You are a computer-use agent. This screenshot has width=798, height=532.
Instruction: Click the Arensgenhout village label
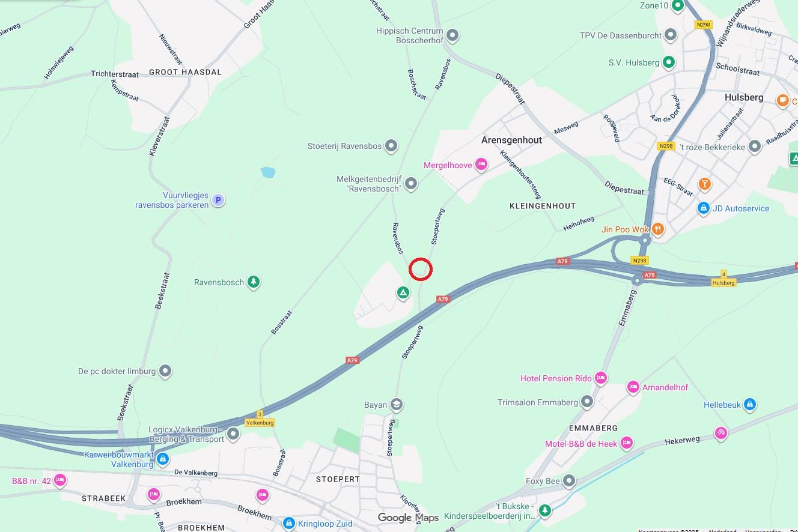[x=511, y=140]
